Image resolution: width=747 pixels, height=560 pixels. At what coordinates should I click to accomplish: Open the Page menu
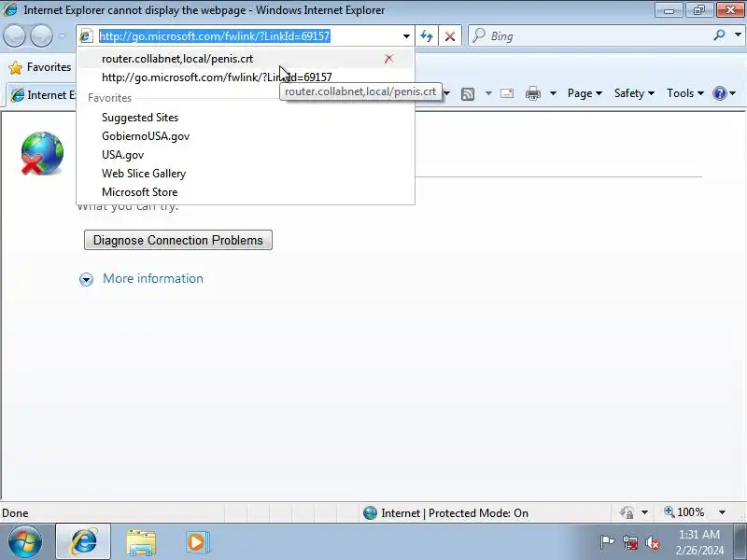[585, 93]
